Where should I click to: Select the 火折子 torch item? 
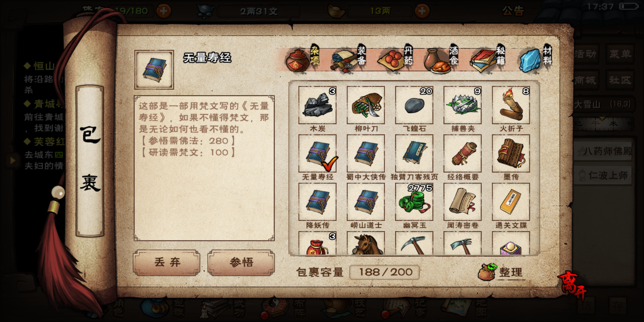[511, 105]
